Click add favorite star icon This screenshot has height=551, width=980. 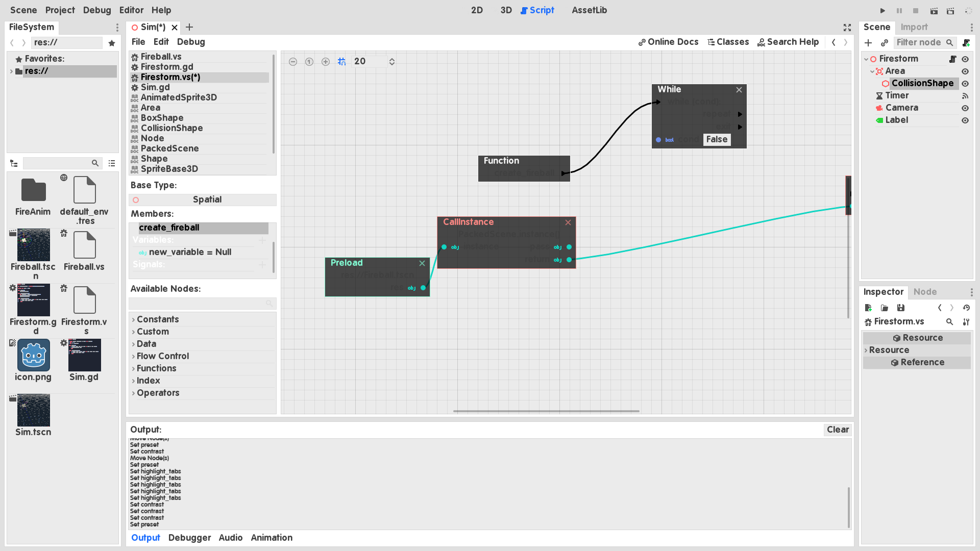click(x=112, y=43)
